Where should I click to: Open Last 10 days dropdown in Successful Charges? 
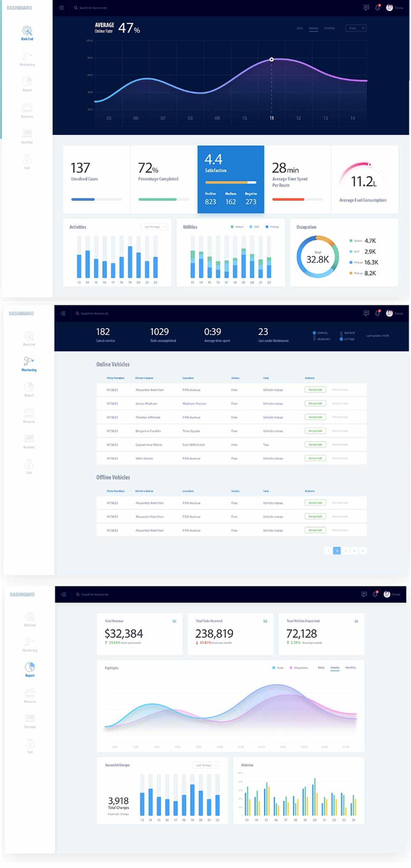205,765
